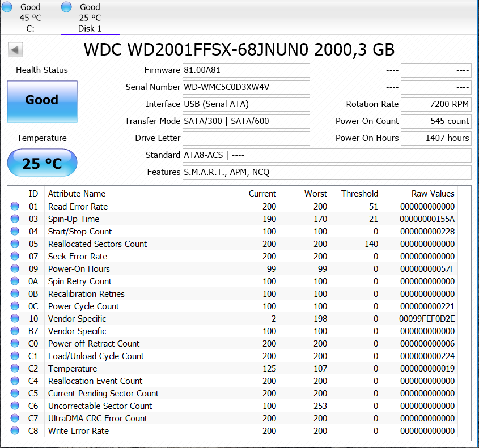Click the status orb for Uncorrectable Sector Count
This screenshot has height=448, width=479.
click(15, 406)
